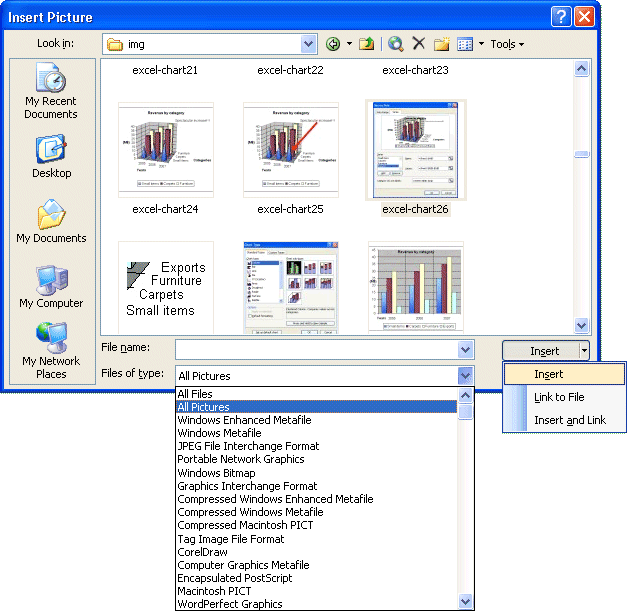Go to Desktop in the places bar
The image size is (627, 611).
pyautogui.click(x=52, y=156)
